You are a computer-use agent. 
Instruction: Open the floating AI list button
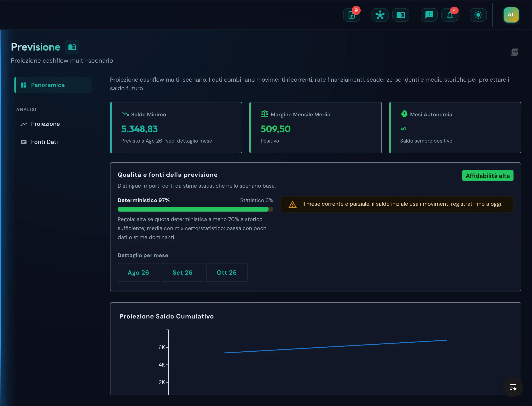513,387
